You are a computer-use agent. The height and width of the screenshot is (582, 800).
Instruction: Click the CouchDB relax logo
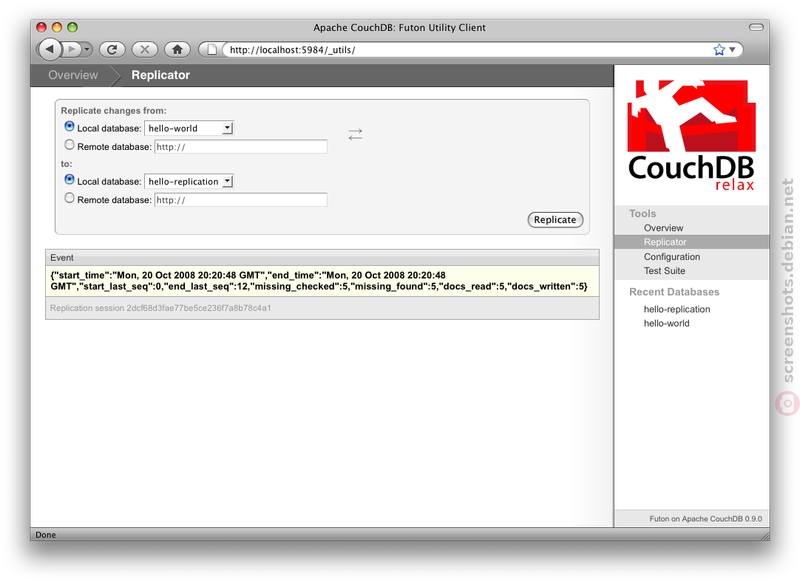691,136
